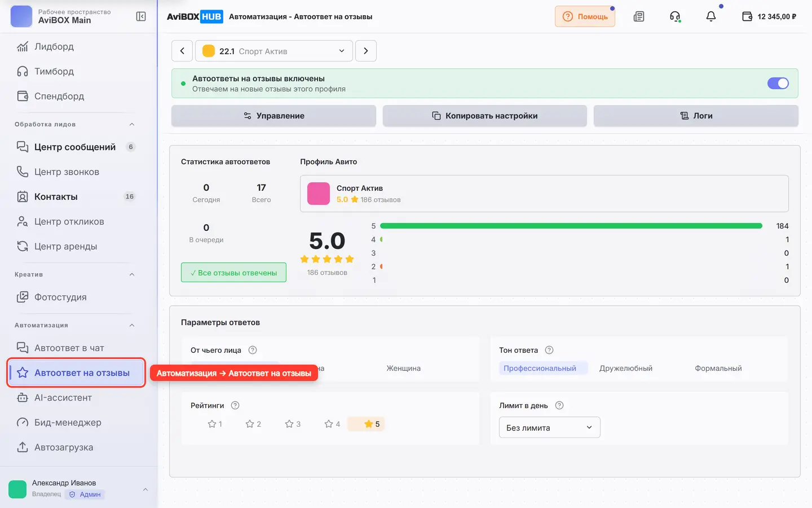This screenshot has width=812, height=508.
Task: Open profile dropdown 22.1 Спорт Актив
Action: (274, 51)
